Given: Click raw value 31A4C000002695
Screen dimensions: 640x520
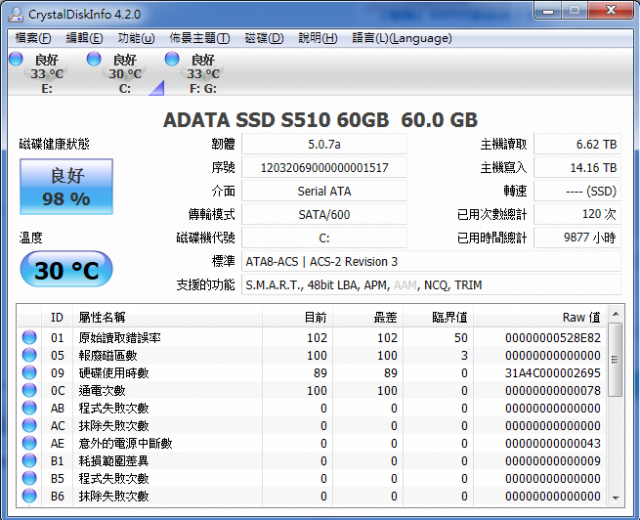Looking at the screenshot, I should point(553,373).
